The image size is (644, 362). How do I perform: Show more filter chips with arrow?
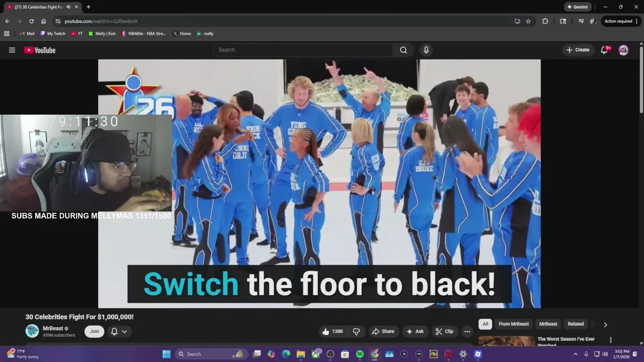tap(605, 324)
